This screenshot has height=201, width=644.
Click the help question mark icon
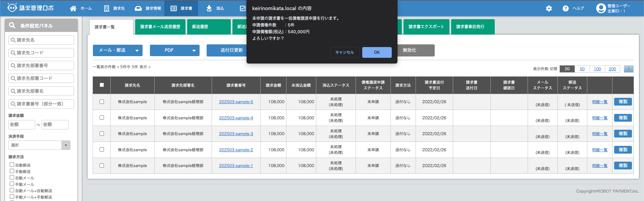566,8
